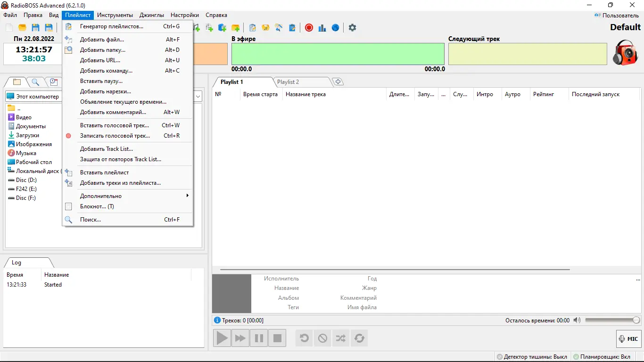Click the new playlist blank-page toolbar icon

(9, 28)
